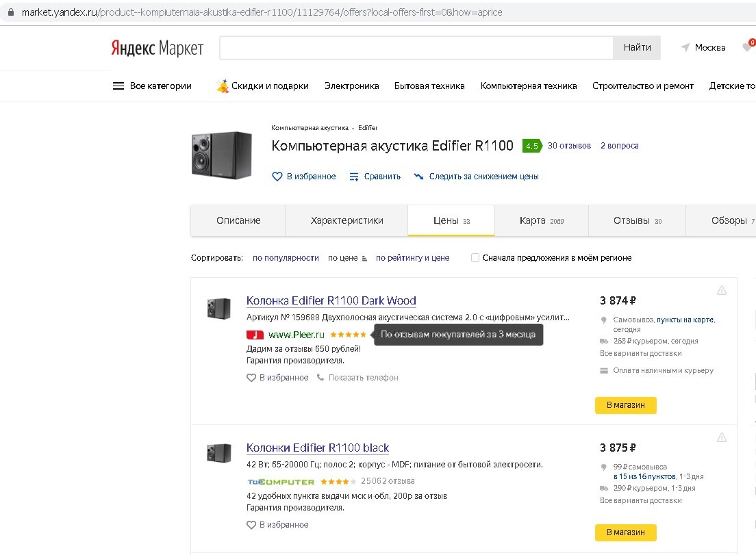Click the heart icon next to В избранное under title

277,177
